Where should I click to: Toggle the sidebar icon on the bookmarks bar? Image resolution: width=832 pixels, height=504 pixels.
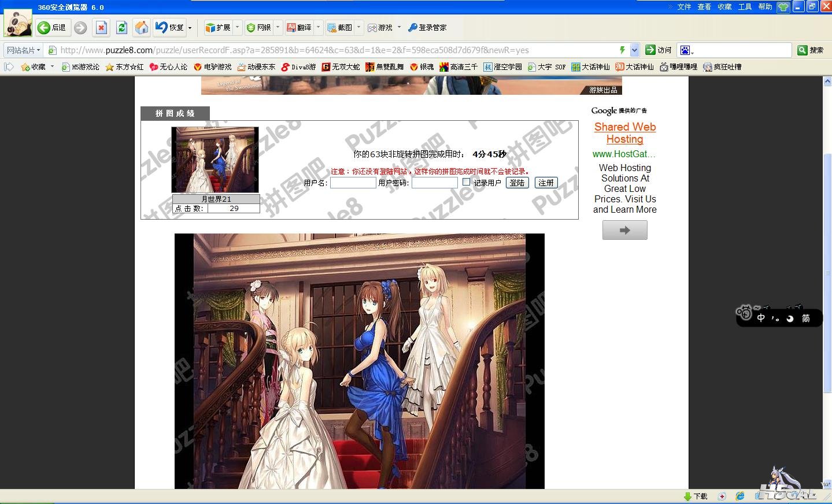[x=9, y=67]
